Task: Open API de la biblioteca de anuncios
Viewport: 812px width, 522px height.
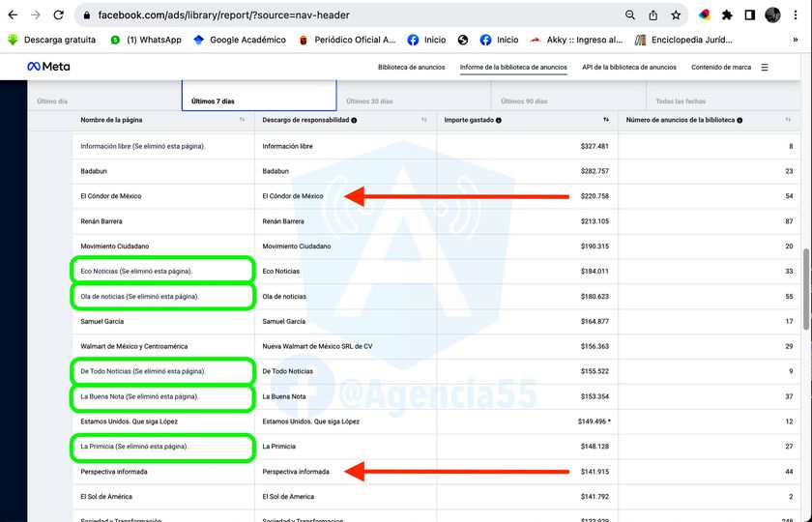Action: click(x=629, y=68)
